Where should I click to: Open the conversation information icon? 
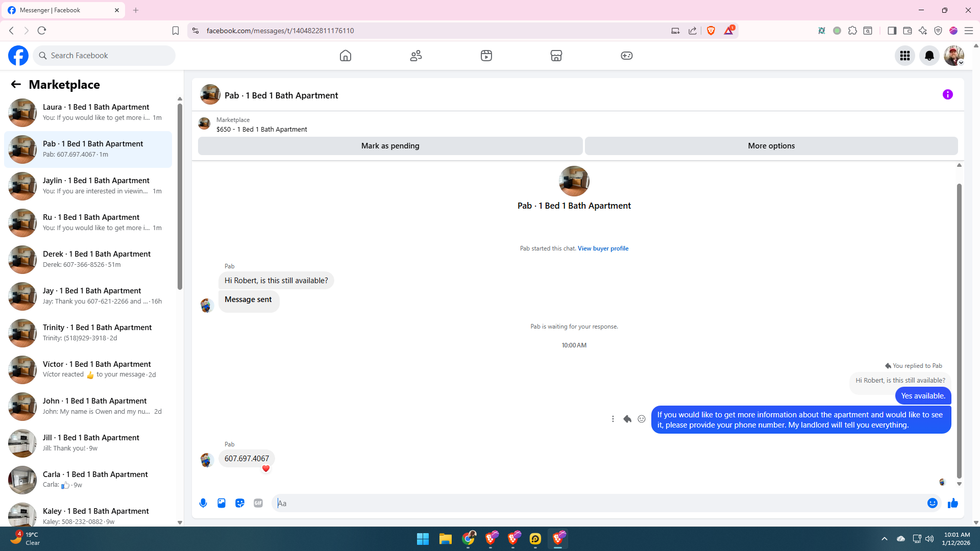947,94
